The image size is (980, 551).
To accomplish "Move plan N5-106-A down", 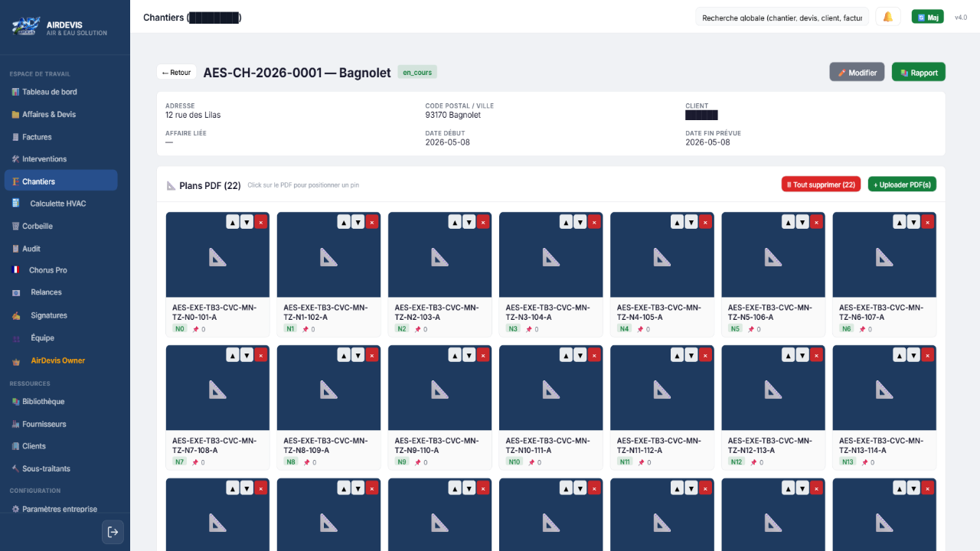I will coord(802,222).
